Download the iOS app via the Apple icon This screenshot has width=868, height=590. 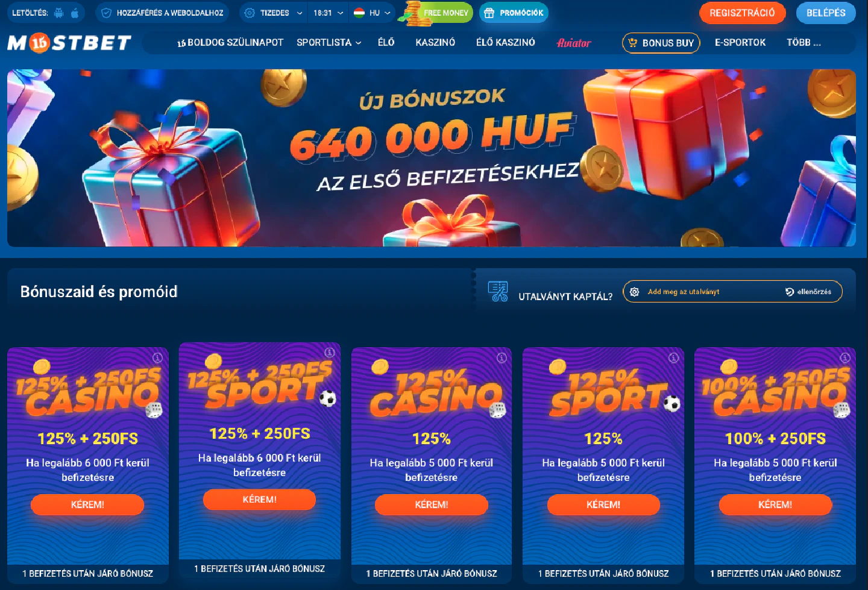click(75, 13)
